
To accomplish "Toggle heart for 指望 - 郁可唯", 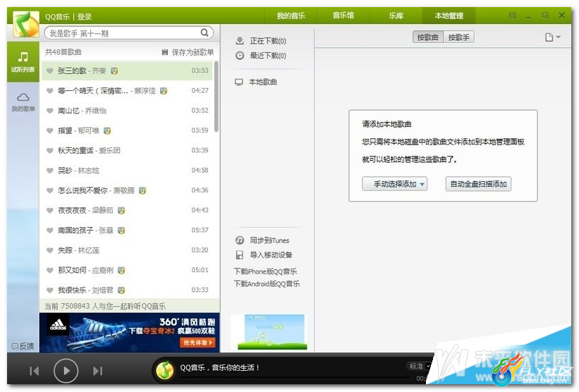I will pyautogui.click(x=50, y=130).
